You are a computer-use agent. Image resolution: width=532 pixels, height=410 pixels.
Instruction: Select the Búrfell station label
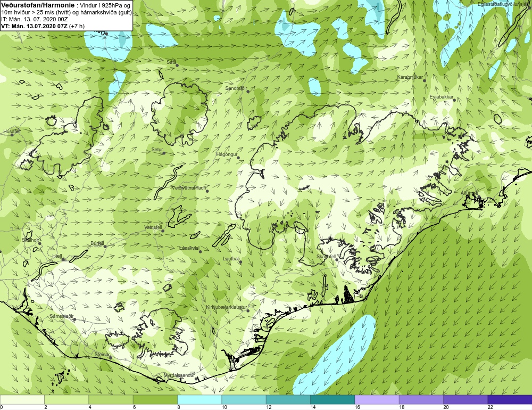point(97,243)
